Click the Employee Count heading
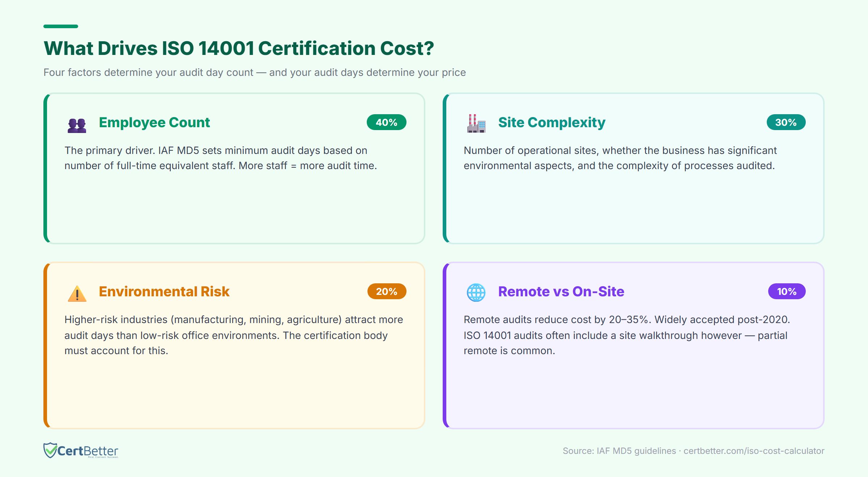868x477 pixels. pyautogui.click(x=154, y=123)
